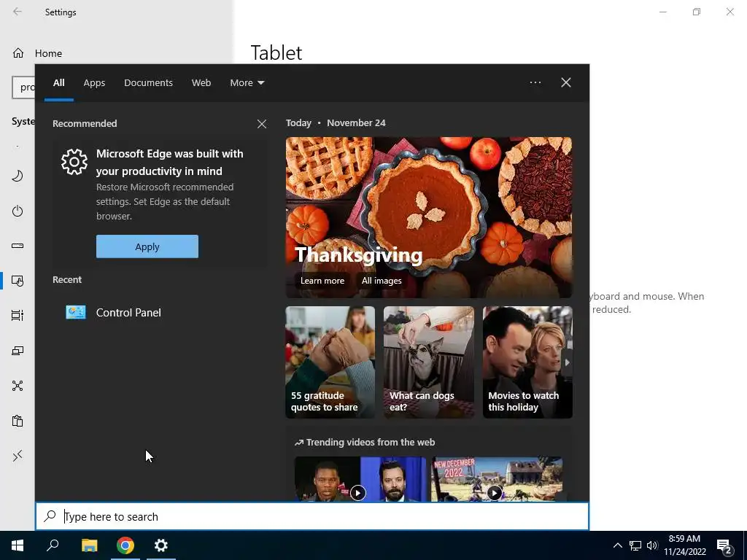Open Storage icon in Settings sidebar

point(18,246)
